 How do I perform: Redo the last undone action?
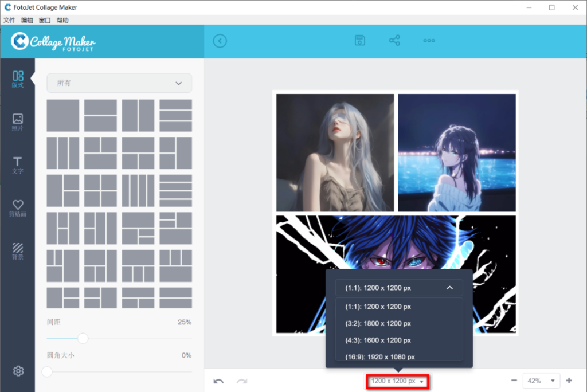pyautogui.click(x=242, y=381)
